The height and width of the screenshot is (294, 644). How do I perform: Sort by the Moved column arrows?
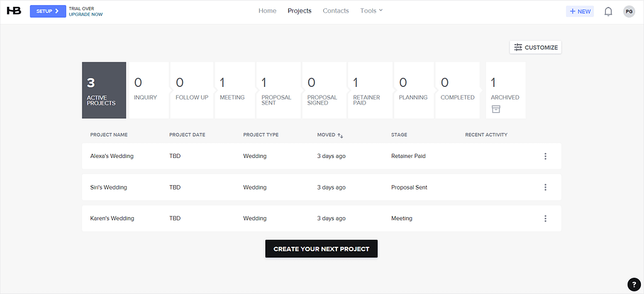point(340,135)
